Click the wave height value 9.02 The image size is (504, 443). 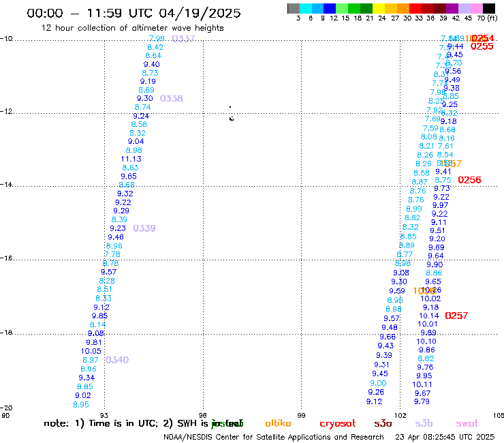click(83, 395)
